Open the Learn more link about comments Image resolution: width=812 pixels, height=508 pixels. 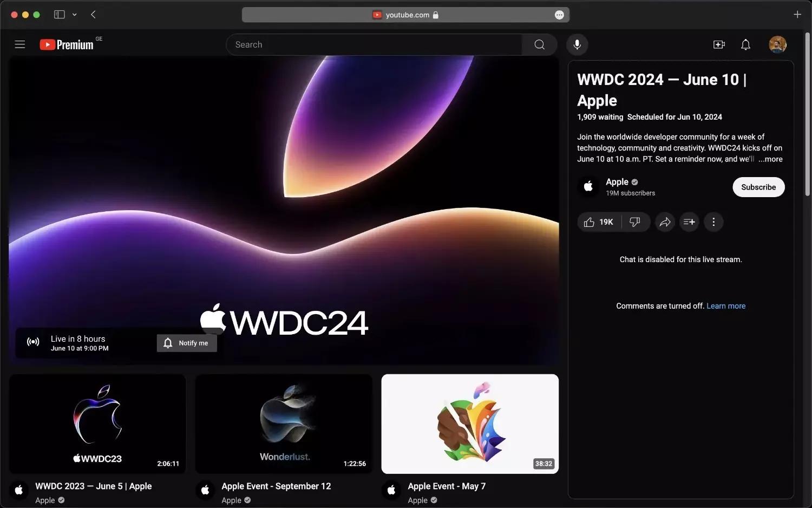pos(726,306)
